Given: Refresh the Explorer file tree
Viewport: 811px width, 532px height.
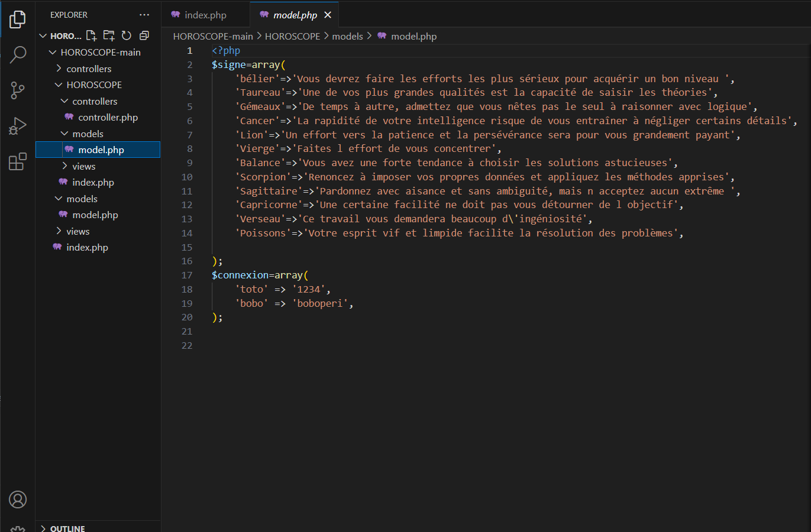Looking at the screenshot, I should [127, 35].
